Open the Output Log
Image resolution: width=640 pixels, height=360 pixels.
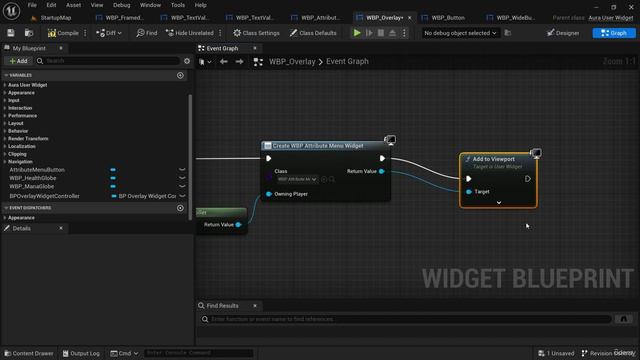pyautogui.click(x=81, y=353)
